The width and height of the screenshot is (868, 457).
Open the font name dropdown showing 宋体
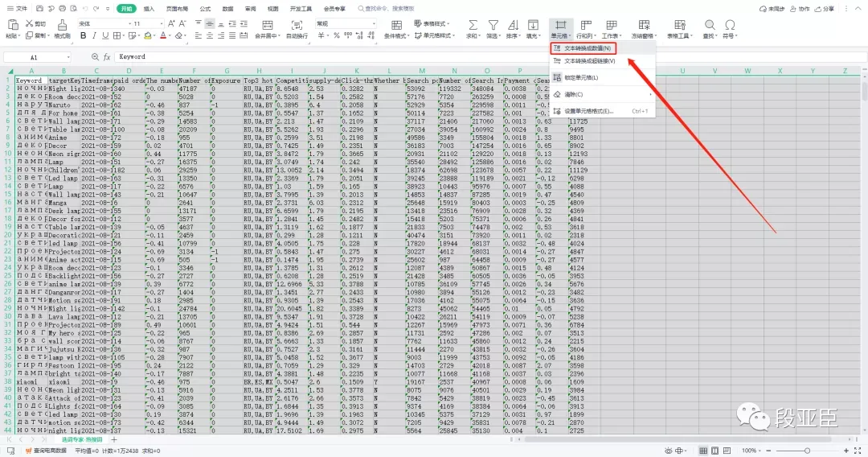tap(104, 24)
